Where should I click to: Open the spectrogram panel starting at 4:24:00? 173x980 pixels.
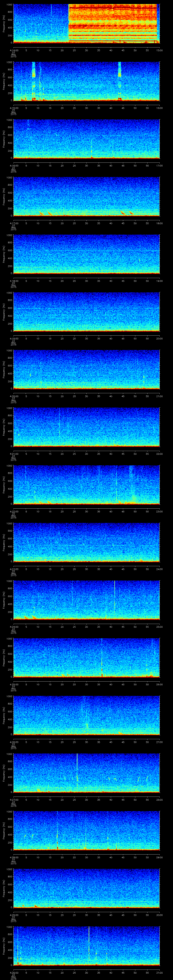click(86, 600)
